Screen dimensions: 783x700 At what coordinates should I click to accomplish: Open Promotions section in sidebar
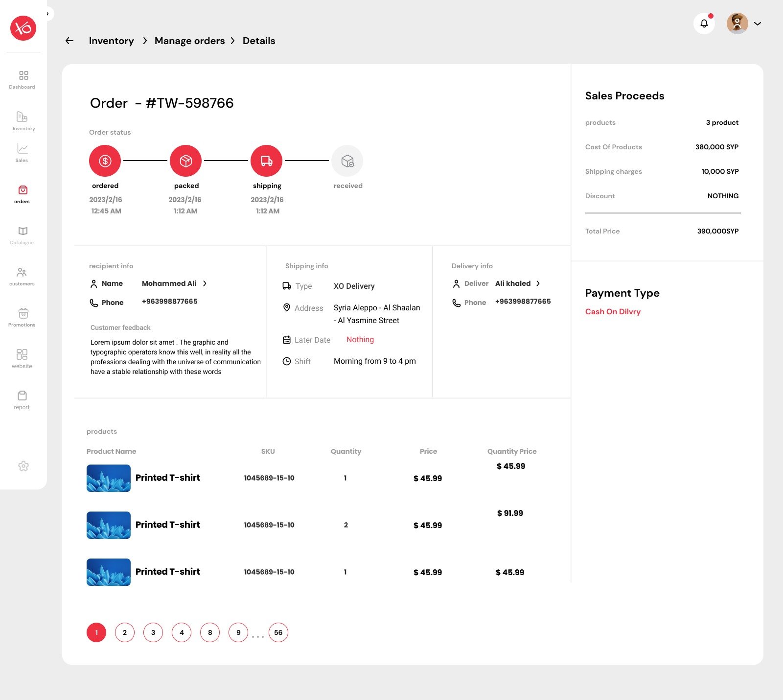(x=23, y=317)
